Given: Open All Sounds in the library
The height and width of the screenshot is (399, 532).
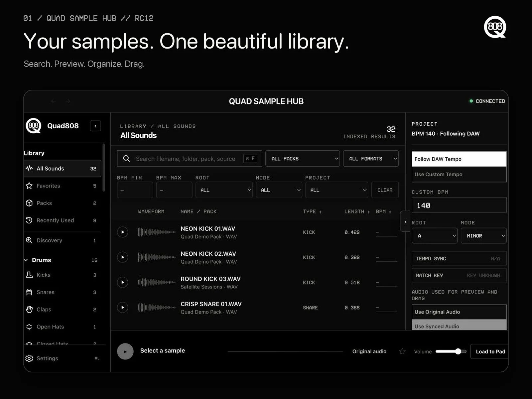Looking at the screenshot, I should pyautogui.click(x=63, y=168).
